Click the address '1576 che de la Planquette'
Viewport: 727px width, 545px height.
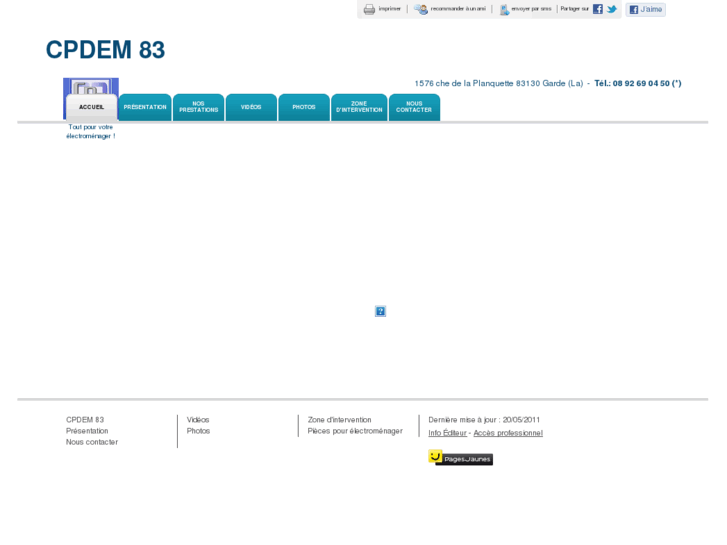pos(464,83)
